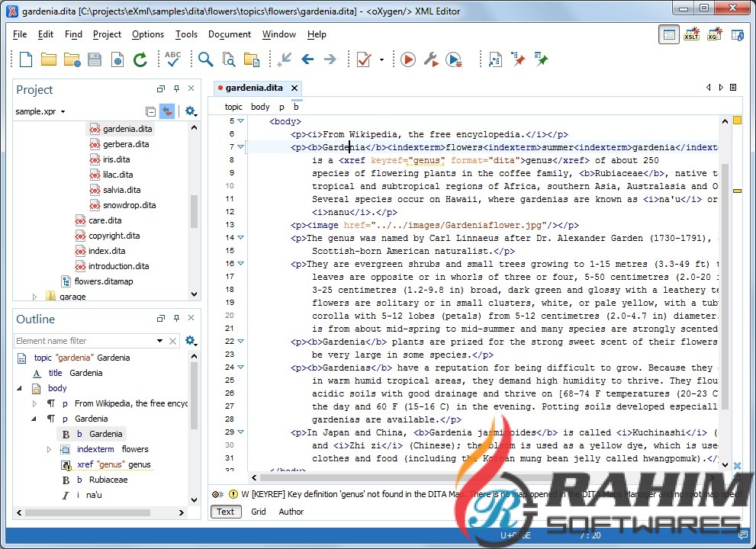This screenshot has width=756, height=549.
Task: Switch to Grid editing mode
Action: click(259, 512)
